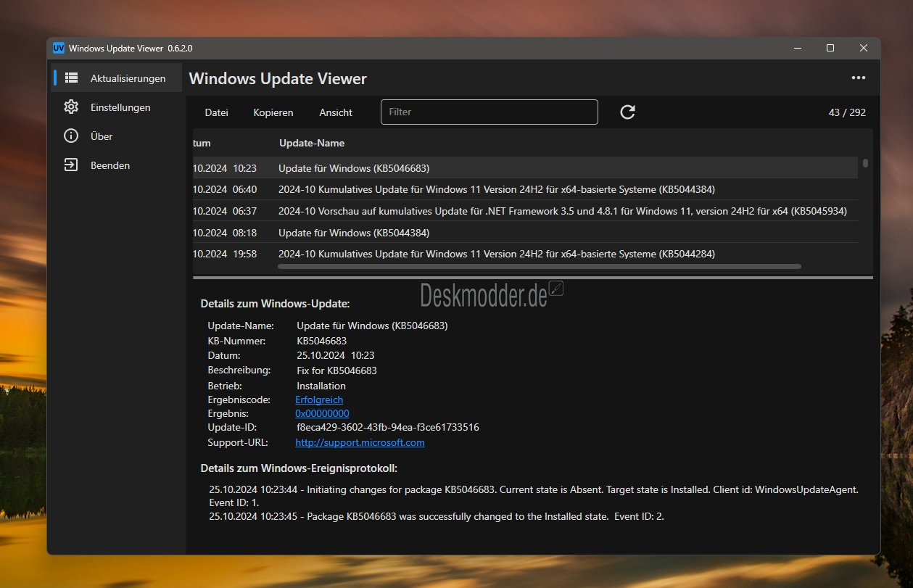Open the Erfolgreich result code link
913x588 pixels.
[319, 399]
